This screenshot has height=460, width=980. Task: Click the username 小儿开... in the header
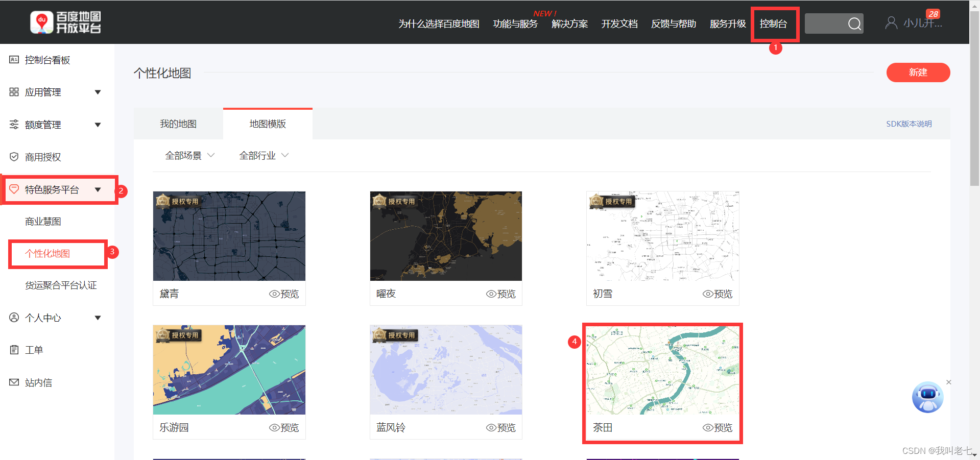pyautogui.click(x=923, y=23)
